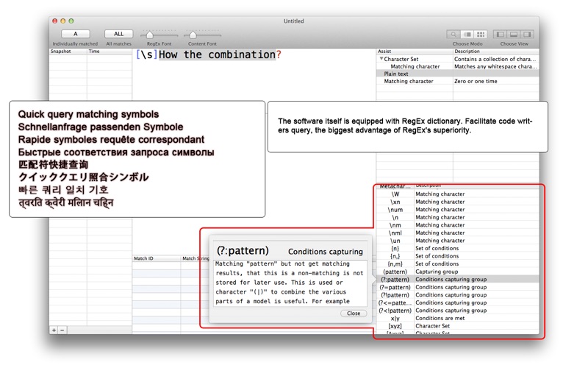Select the (?!pattern) metacharacter row

457,295
